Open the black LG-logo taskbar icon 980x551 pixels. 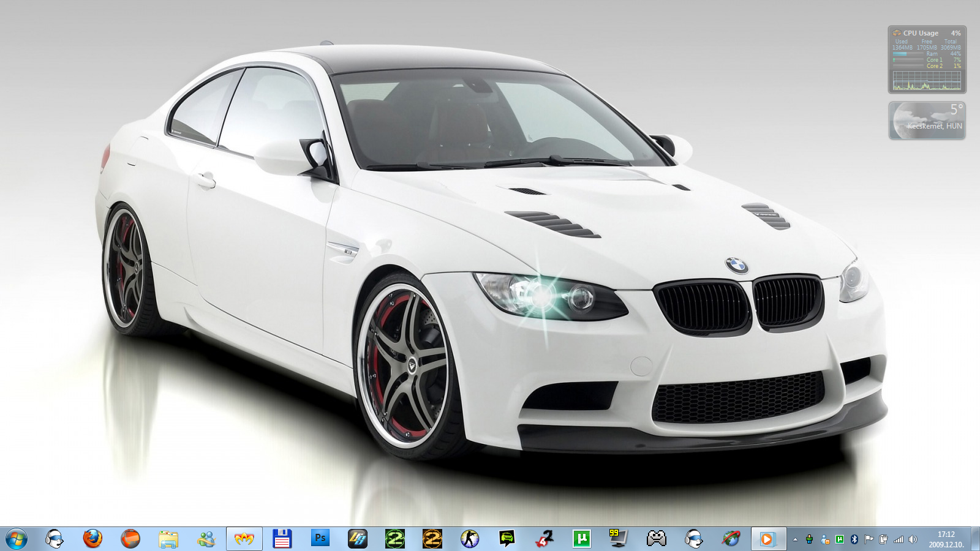[358, 539]
